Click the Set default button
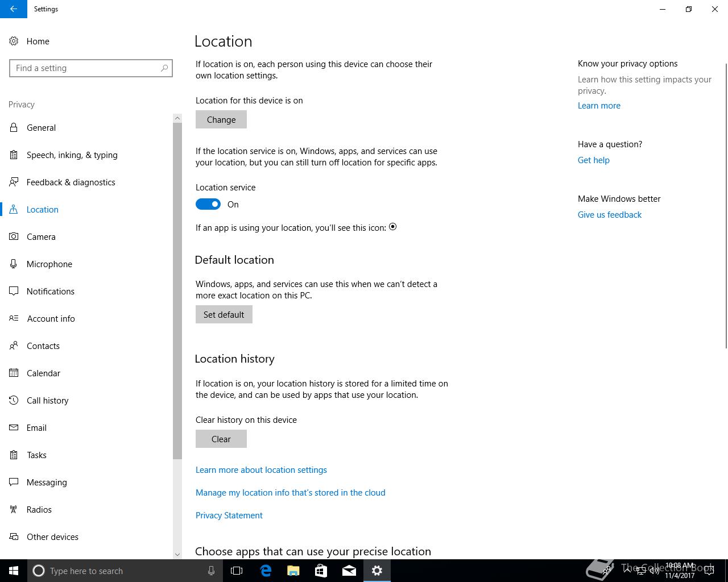Image resolution: width=728 pixels, height=582 pixels. (224, 314)
